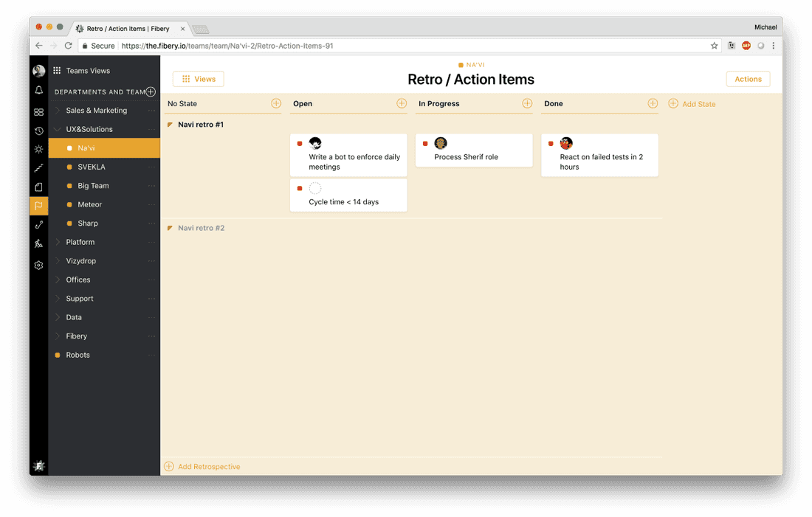Click the plus icon beside In Progress
812x517 pixels.
pos(527,104)
